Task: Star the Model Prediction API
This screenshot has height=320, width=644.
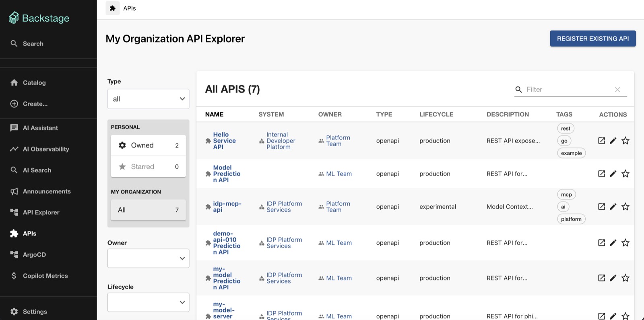Action: (x=625, y=174)
